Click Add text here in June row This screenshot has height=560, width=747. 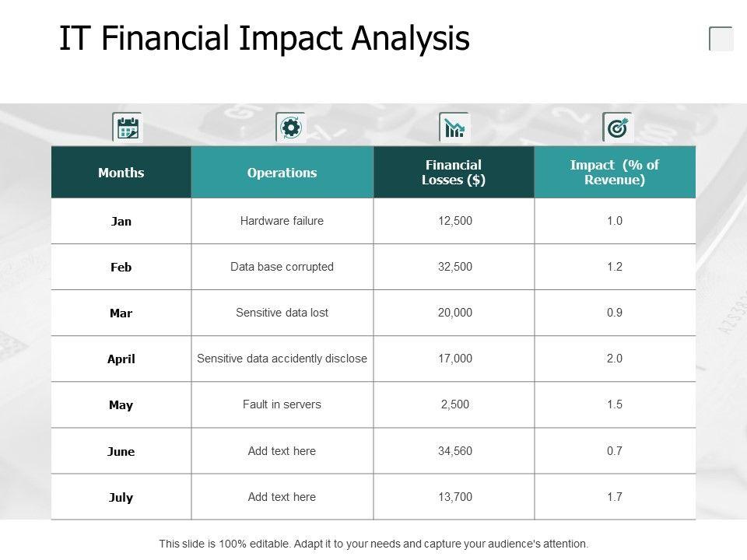tap(282, 451)
